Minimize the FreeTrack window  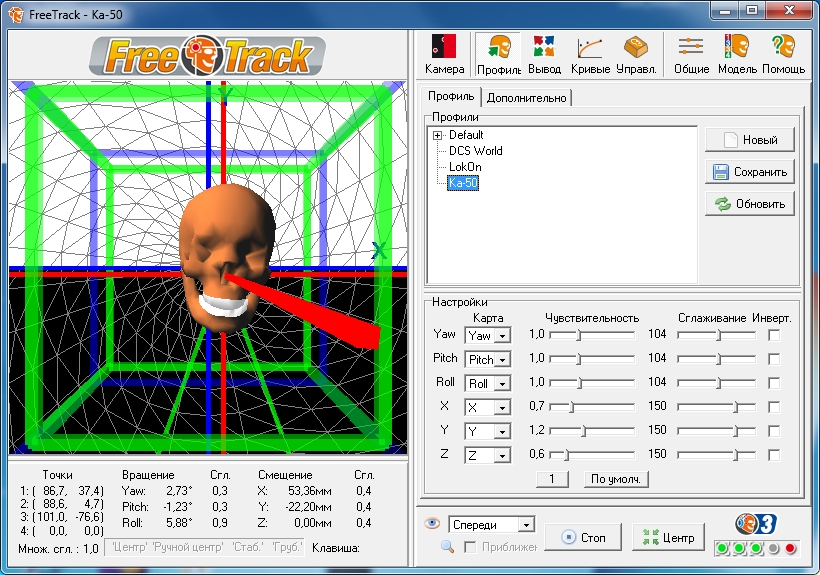coord(725,11)
